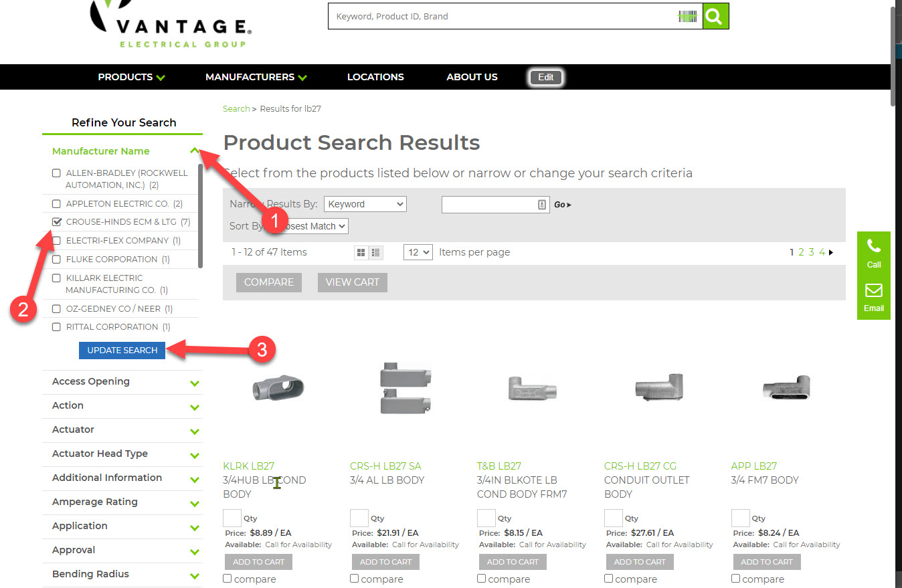
Task: Open CRS-H LB27 SA product image
Action: pyautogui.click(x=405, y=389)
